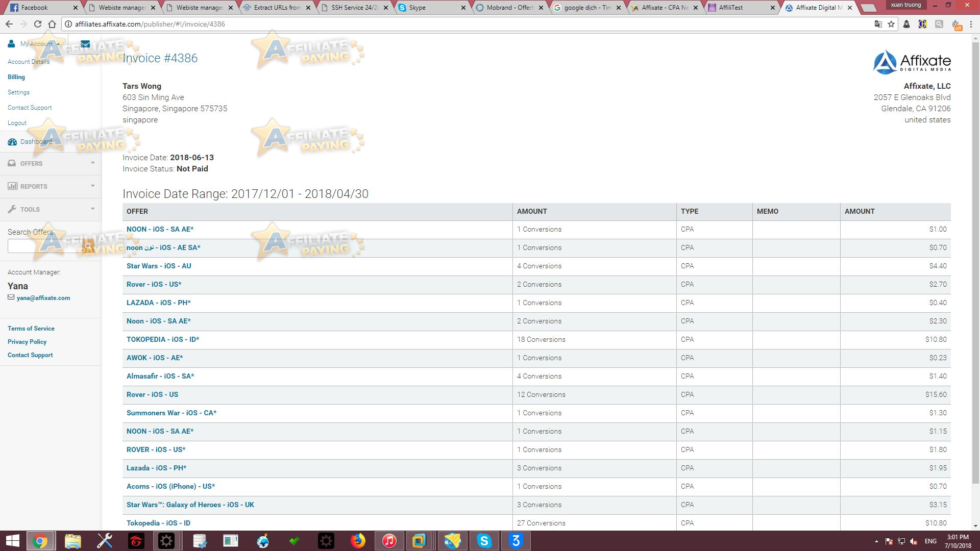Expand the OFFERS sidebar menu
980x551 pixels.
click(x=51, y=163)
